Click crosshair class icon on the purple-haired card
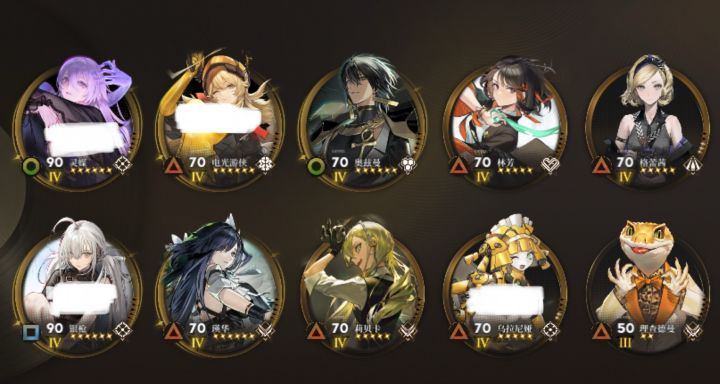This screenshot has width=720, height=384. [123, 165]
